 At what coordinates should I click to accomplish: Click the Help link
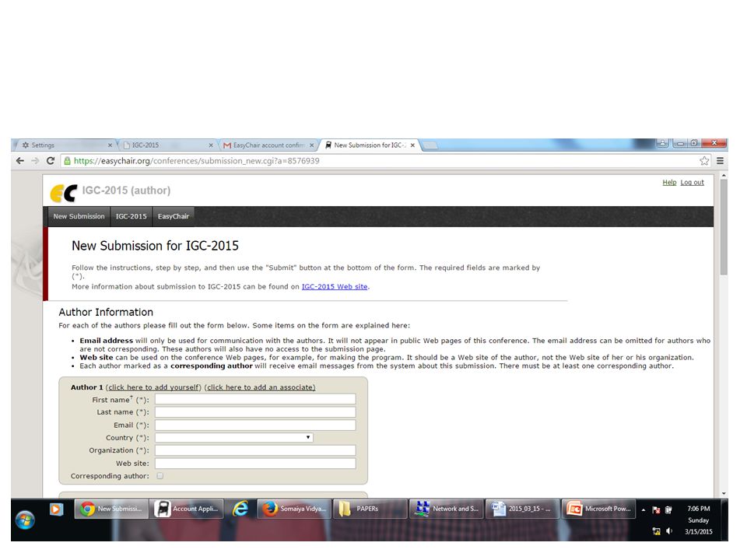tap(669, 182)
